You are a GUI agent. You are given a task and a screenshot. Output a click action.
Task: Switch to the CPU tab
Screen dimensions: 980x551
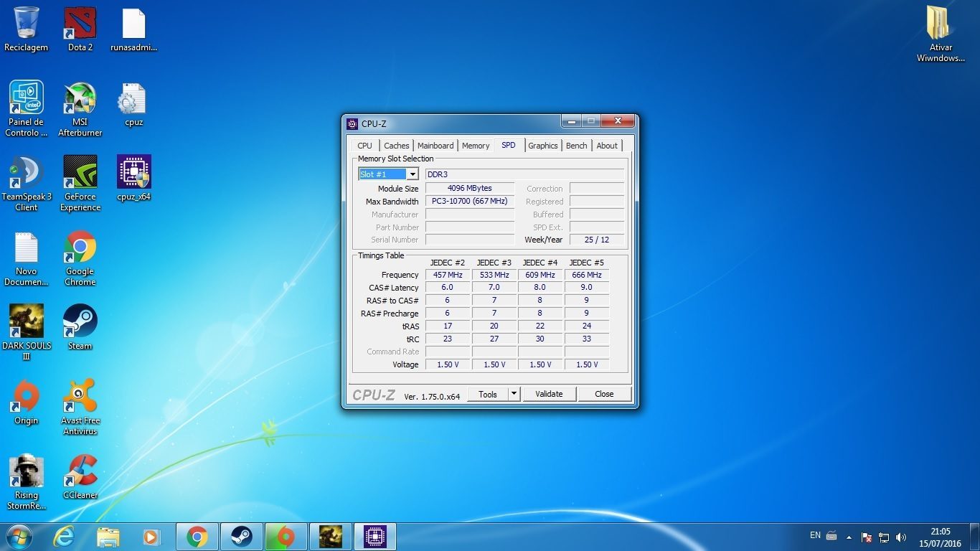point(365,146)
